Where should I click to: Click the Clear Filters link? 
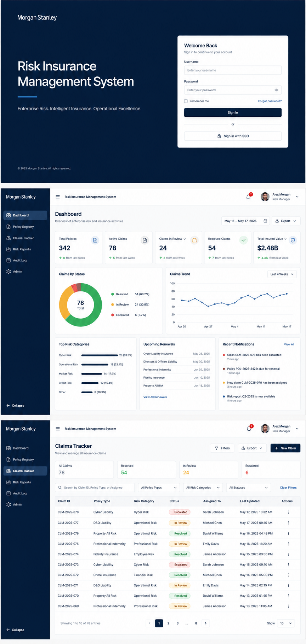pyautogui.click(x=288, y=487)
